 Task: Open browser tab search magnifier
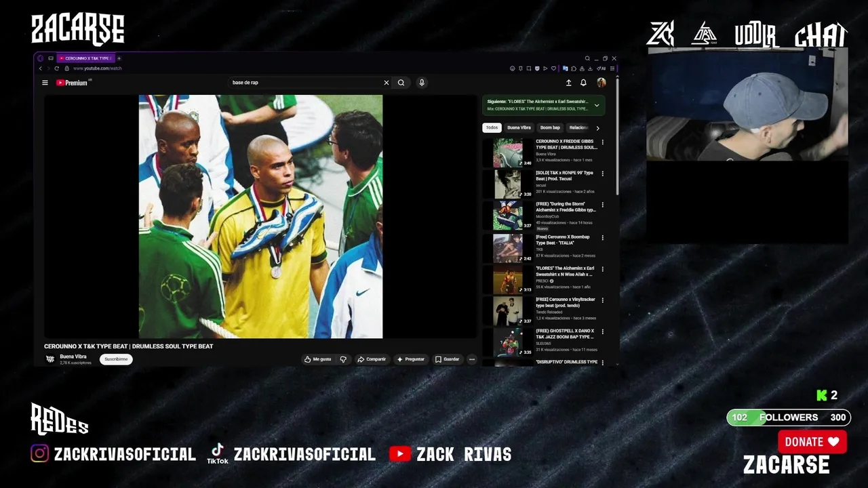pyautogui.click(x=587, y=58)
